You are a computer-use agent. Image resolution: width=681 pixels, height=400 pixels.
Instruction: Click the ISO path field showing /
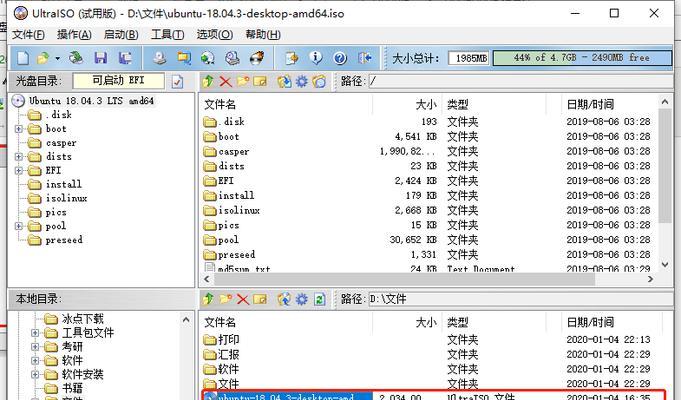coord(519,81)
